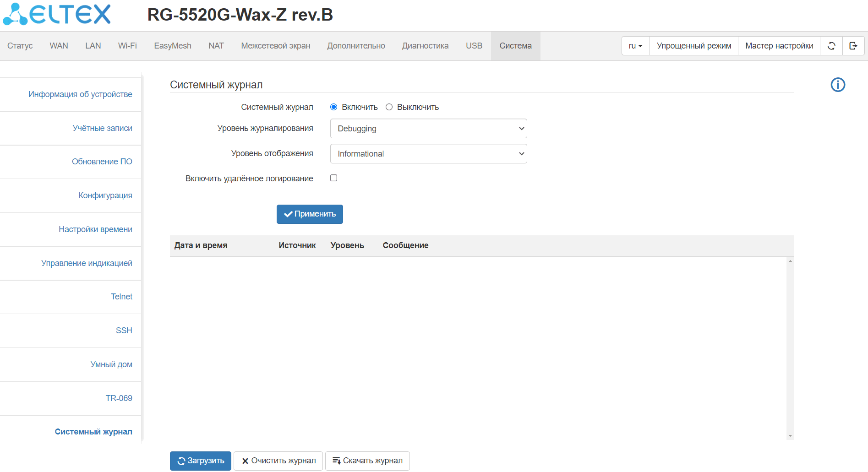Go to the EasyMesh tab
The width and height of the screenshot is (868, 472).
tap(173, 46)
